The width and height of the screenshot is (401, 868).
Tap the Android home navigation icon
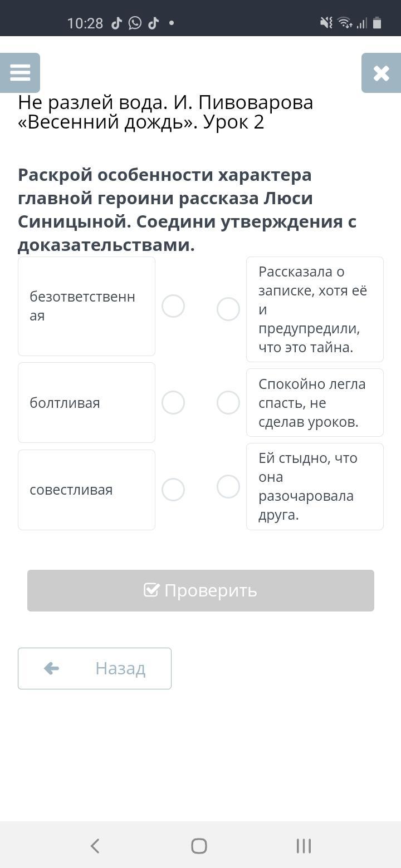[x=199, y=846]
